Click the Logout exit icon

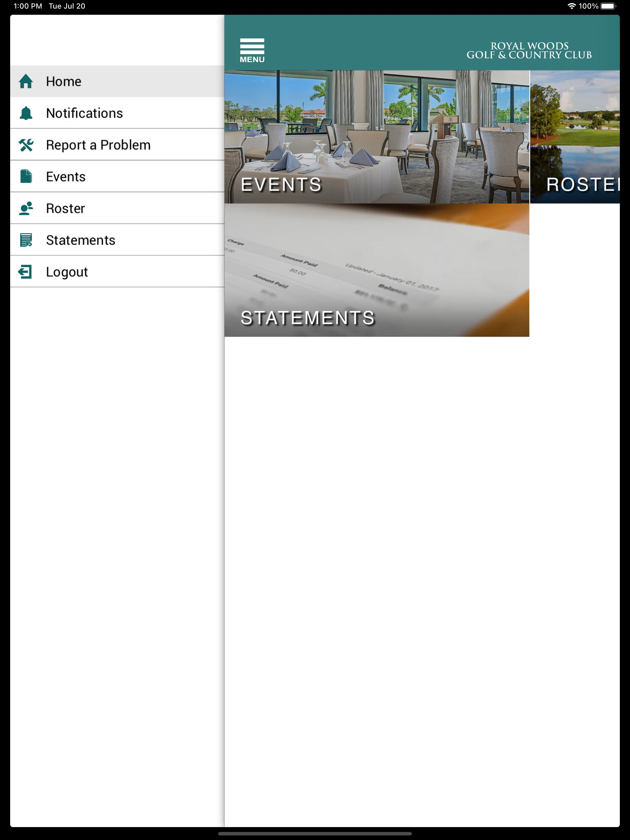tap(25, 271)
